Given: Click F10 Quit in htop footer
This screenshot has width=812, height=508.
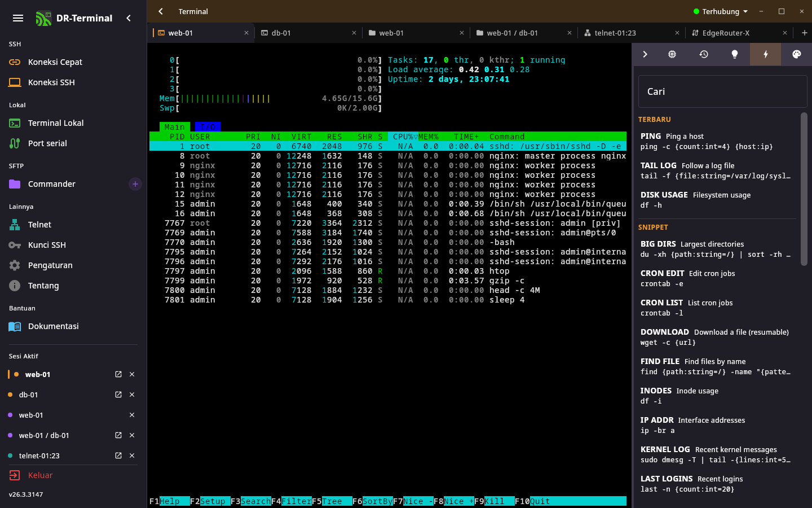Looking at the screenshot, I should 532,501.
